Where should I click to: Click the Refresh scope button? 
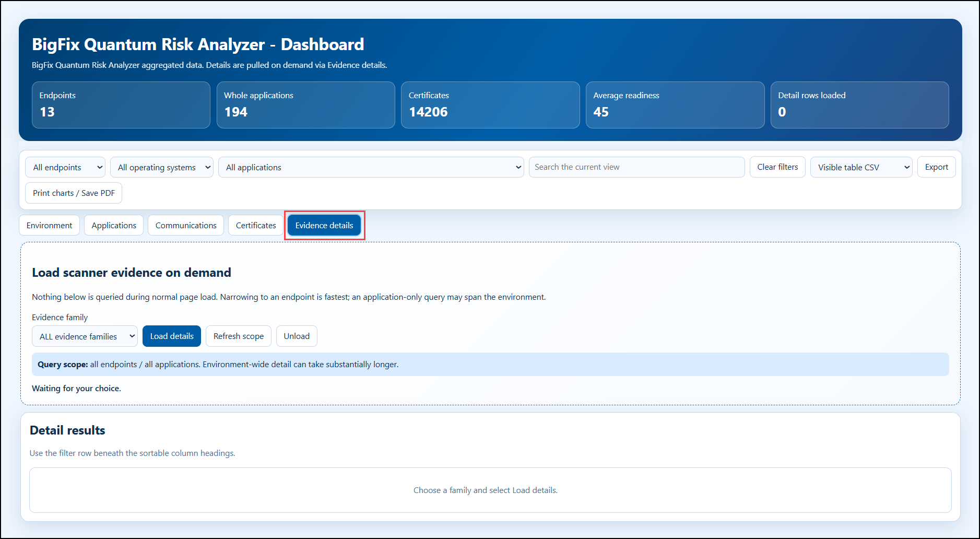point(239,336)
